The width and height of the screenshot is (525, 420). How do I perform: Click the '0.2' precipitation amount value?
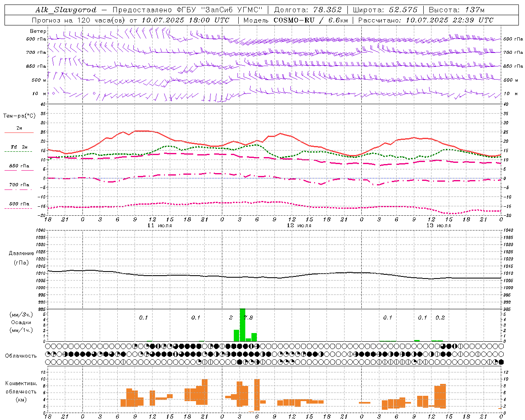[440, 317]
